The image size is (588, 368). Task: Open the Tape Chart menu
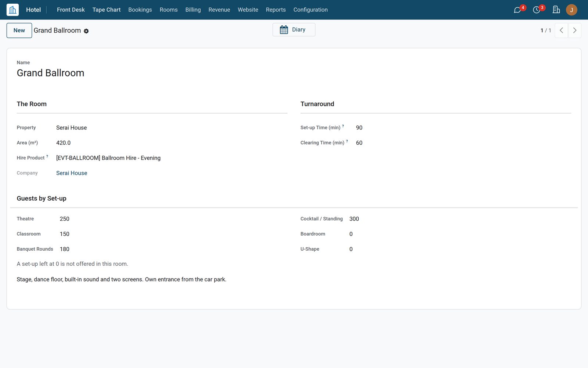(x=107, y=10)
